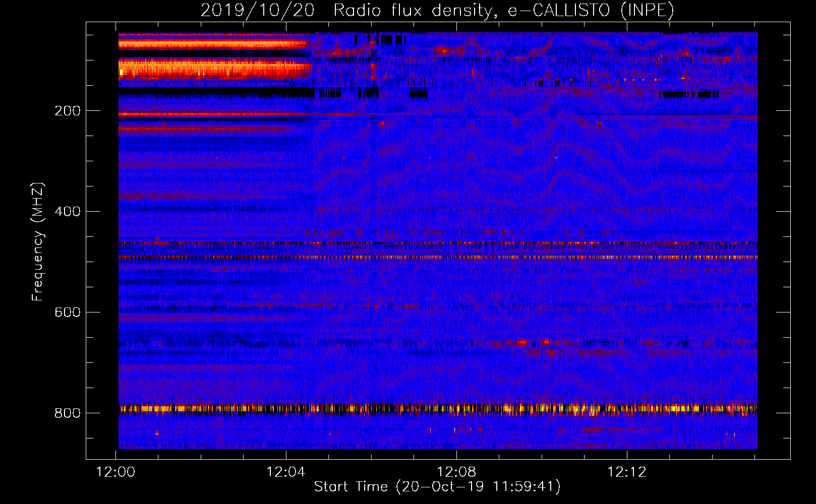Screen dimensions: 816x504
Task: Click the '12:04' time tick label
Action: [x=286, y=472]
